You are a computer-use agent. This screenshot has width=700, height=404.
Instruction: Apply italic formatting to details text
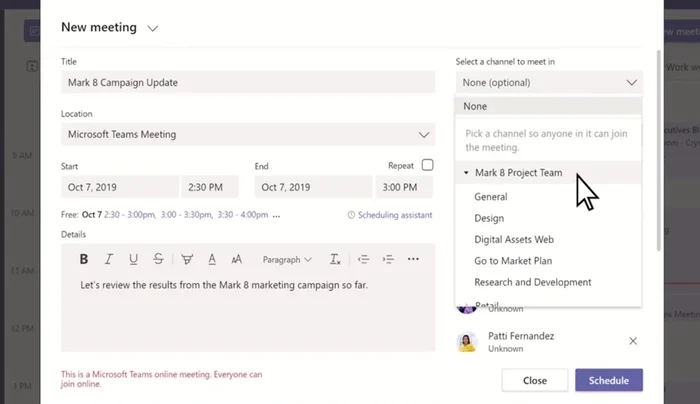point(109,259)
